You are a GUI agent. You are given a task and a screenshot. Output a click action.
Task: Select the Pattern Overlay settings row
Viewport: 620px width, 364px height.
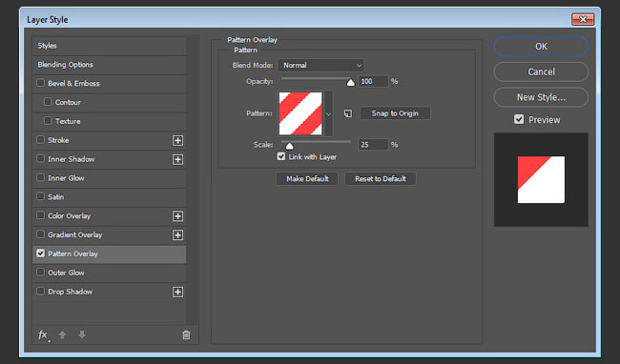click(x=109, y=253)
